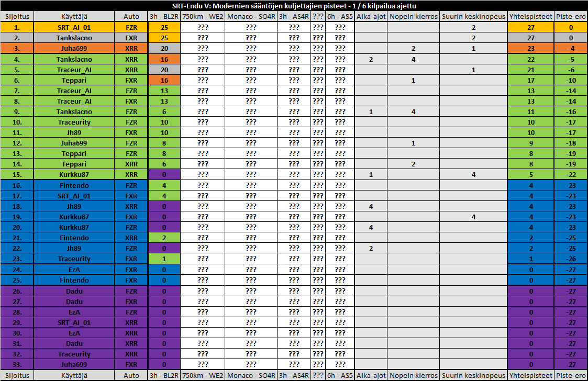588x381 pixels.
Task: Select the Yhteispisteet cell with value '23'
Action: [x=530, y=48]
